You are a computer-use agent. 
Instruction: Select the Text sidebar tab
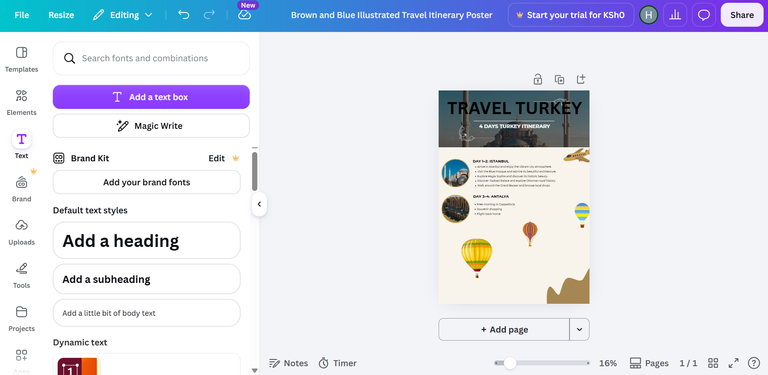(x=22, y=145)
